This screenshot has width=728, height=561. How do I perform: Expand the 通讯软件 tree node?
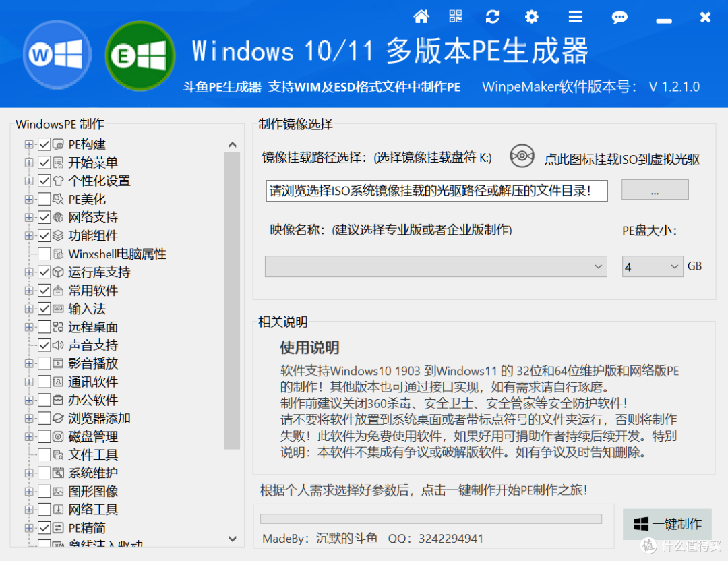click(29, 382)
